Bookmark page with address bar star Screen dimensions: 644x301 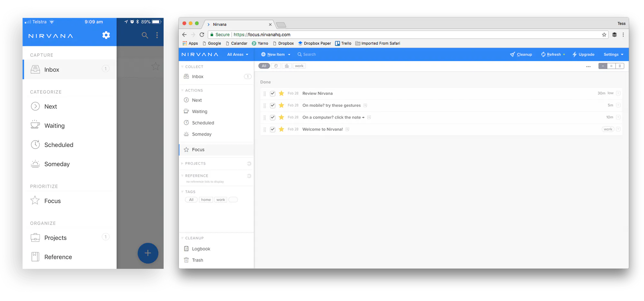(604, 35)
